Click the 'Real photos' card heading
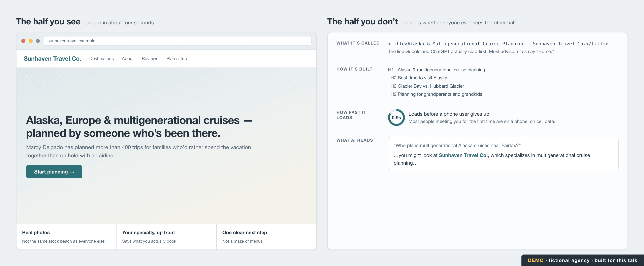Screen dimensions: 644x266 36,233
